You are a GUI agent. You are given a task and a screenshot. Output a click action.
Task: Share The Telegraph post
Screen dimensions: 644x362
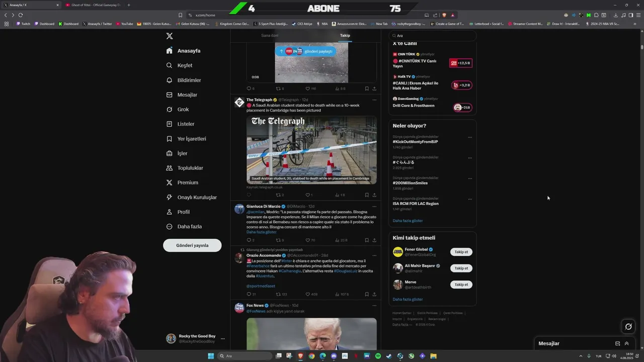[374, 195]
